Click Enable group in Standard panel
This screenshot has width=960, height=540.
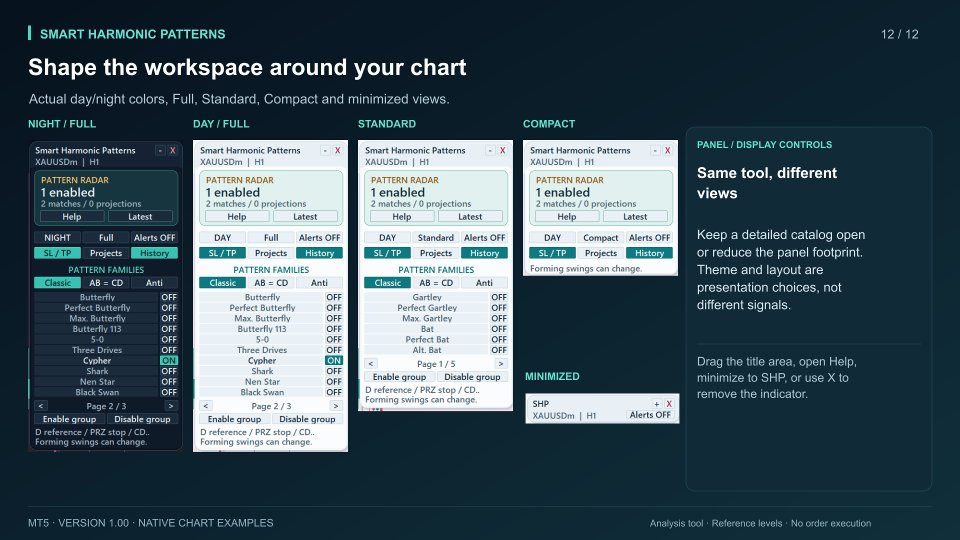click(399, 377)
